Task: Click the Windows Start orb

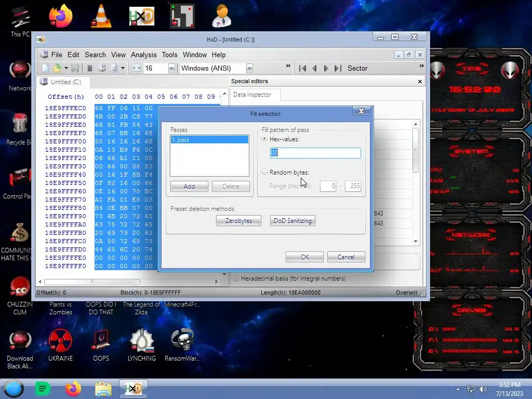Action: pos(14,389)
